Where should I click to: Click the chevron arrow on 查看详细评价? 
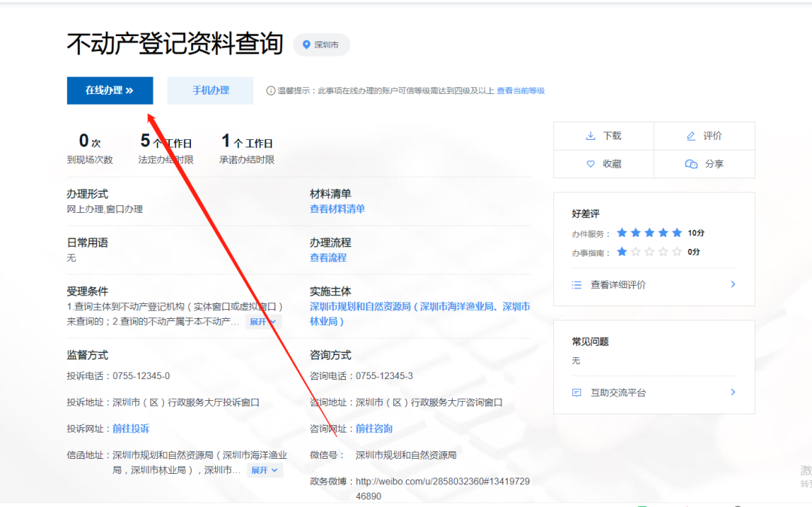733,284
